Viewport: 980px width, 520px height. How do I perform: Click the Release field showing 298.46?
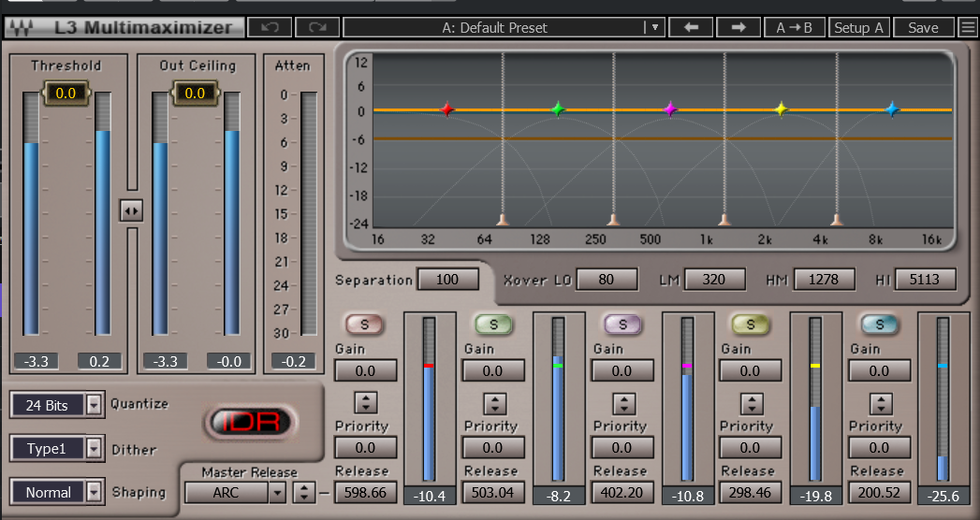750,493
